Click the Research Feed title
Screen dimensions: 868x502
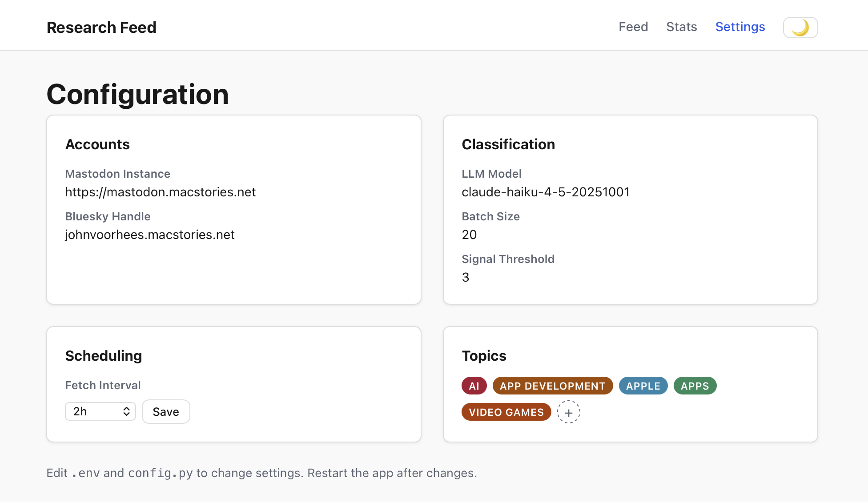(x=101, y=28)
